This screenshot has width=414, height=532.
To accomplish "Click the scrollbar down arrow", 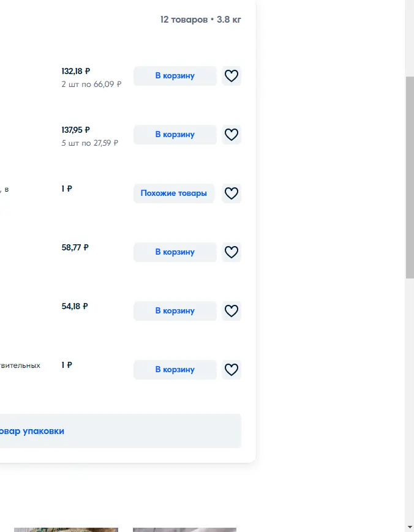I will click(x=410, y=527).
